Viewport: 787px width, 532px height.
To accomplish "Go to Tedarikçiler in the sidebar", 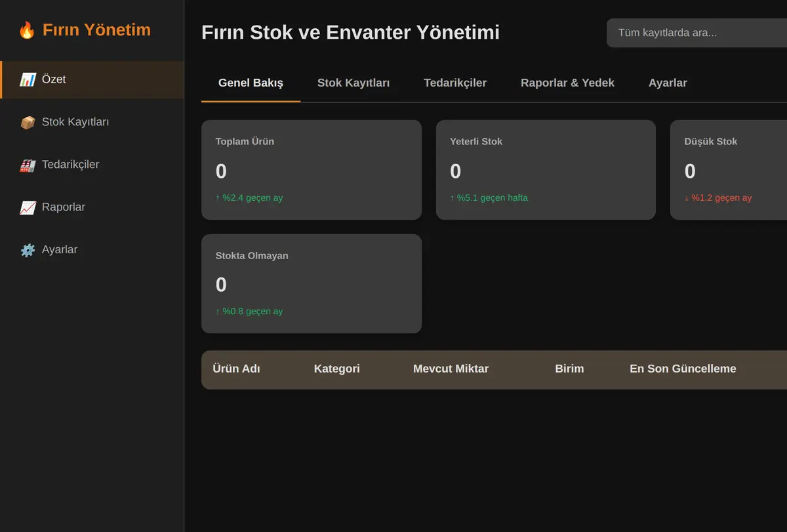I will point(92,165).
